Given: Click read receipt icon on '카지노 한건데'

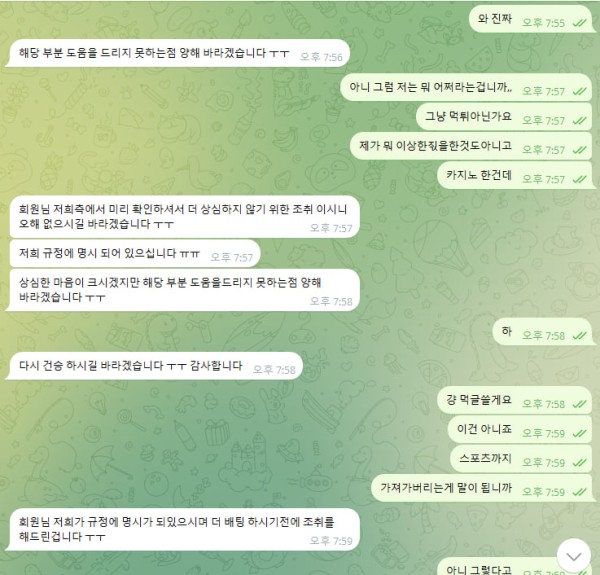Looking at the screenshot, I should click(579, 179).
